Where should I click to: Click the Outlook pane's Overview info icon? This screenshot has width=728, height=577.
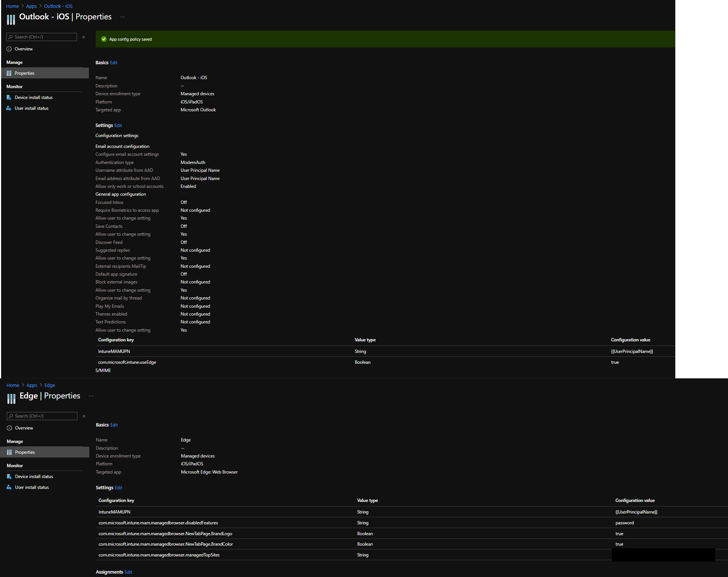(x=9, y=49)
